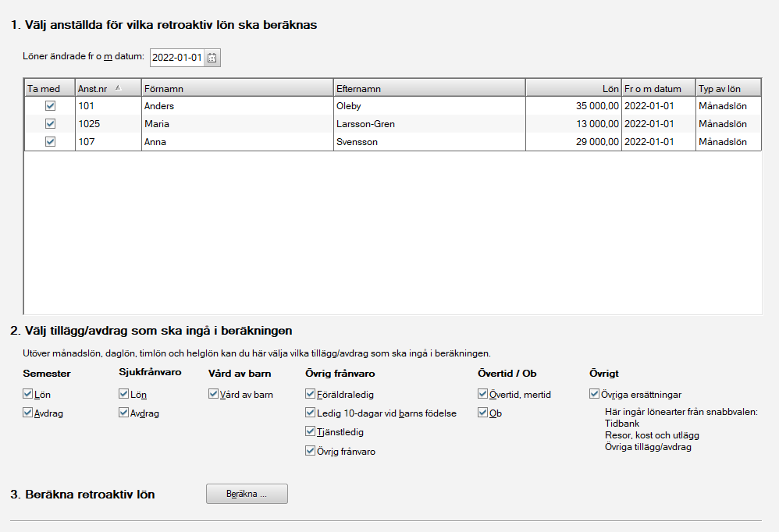Click the date input field 2022-01-01
779x532 pixels.
tap(176, 58)
